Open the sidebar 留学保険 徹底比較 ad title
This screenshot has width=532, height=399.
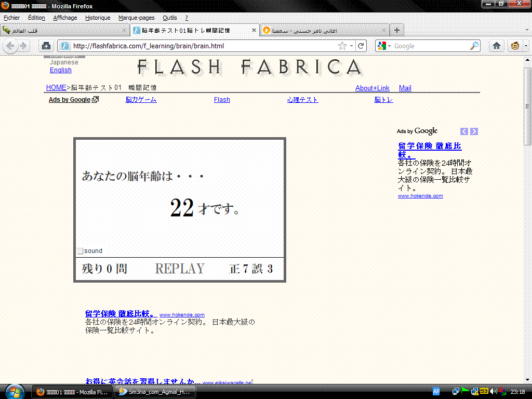coord(429,150)
